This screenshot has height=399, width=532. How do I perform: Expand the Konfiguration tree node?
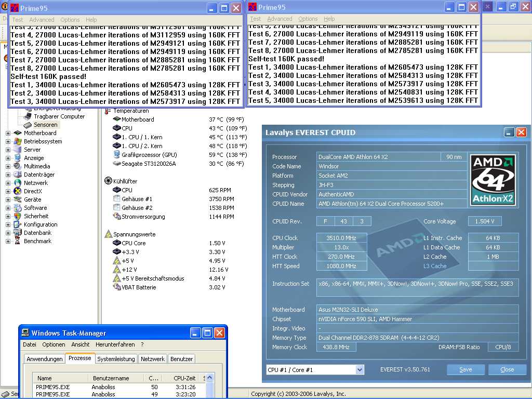click(x=8, y=224)
